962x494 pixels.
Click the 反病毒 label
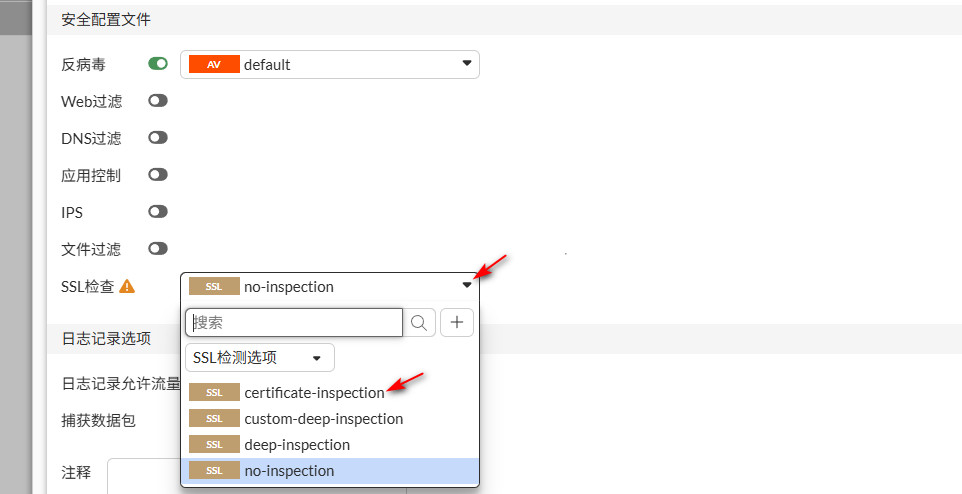click(x=83, y=64)
